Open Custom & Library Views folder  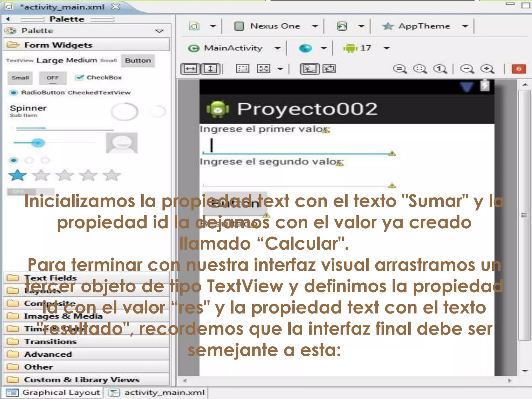(86, 380)
